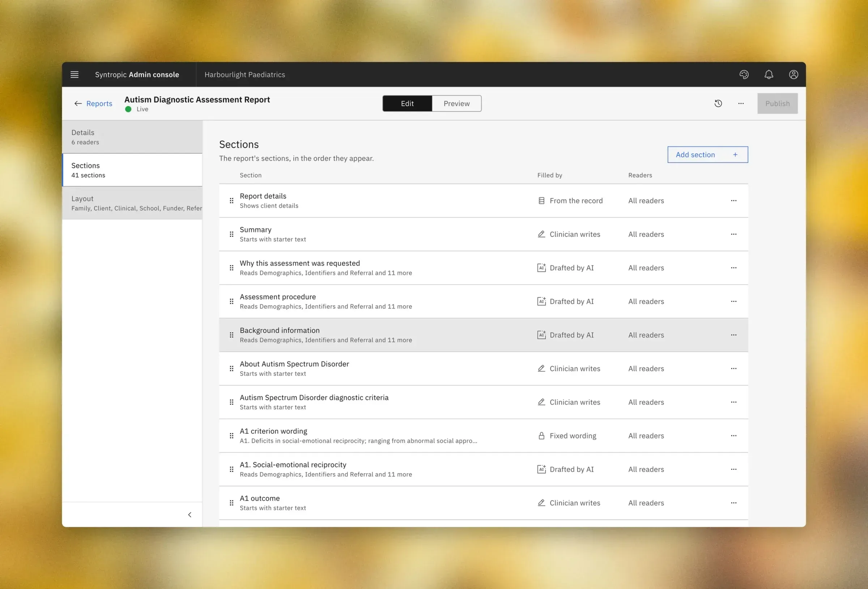Switch to Edit mode
This screenshot has width=868, height=589.
pyautogui.click(x=407, y=103)
